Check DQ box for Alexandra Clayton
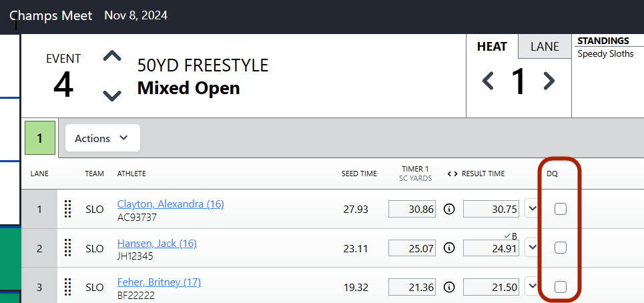The width and height of the screenshot is (644, 303). point(560,209)
